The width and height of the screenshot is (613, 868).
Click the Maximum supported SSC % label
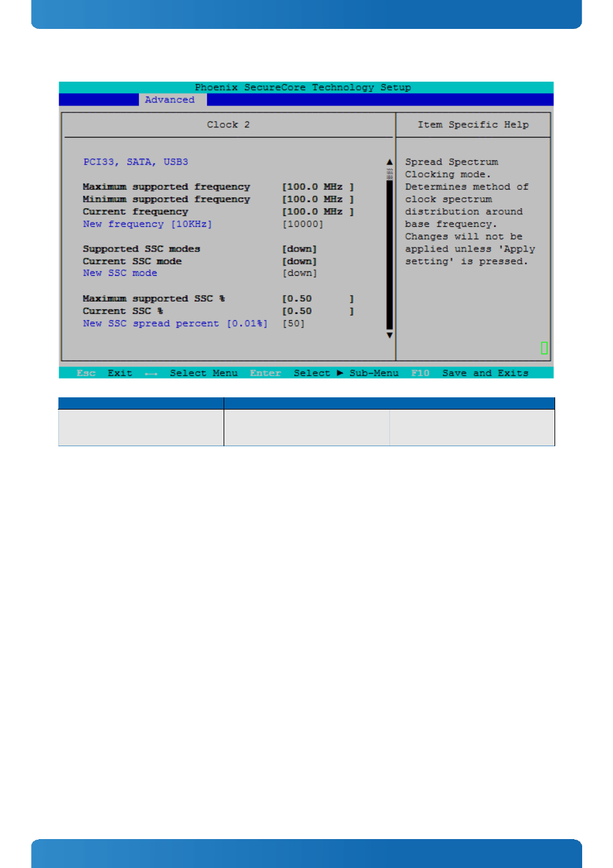pyautogui.click(x=154, y=298)
